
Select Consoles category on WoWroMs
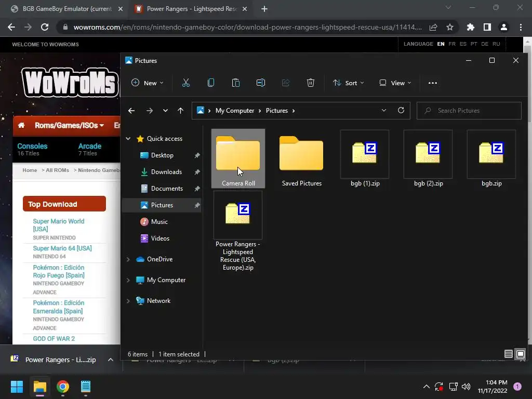coord(32,146)
